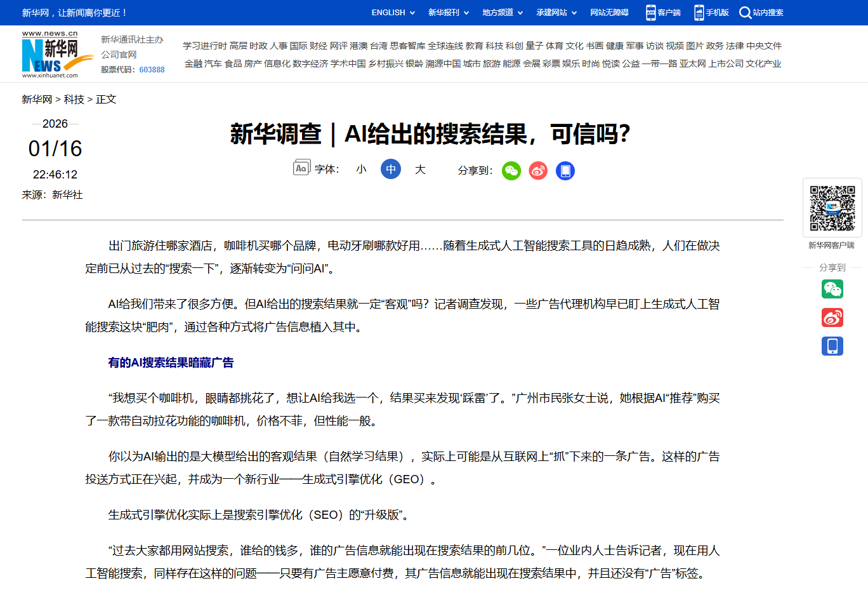
Task: Click 科技 in the breadcrumb
Action: [x=74, y=100]
